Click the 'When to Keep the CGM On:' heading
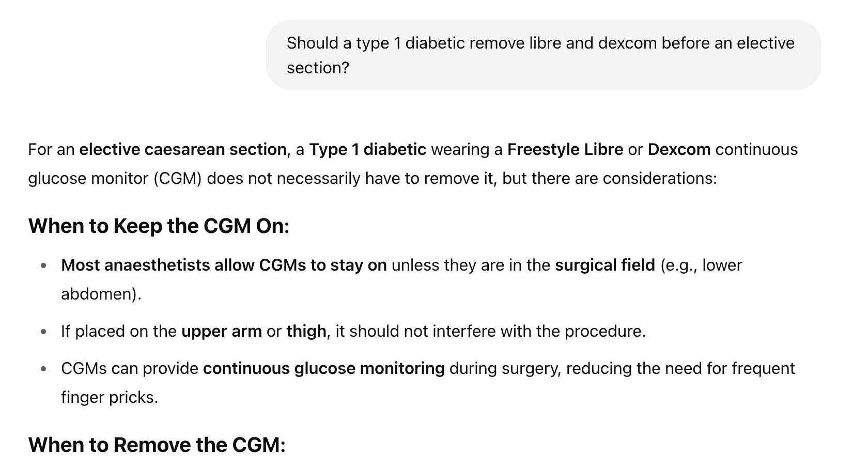Screen dimensions: 868x471 [x=159, y=226]
